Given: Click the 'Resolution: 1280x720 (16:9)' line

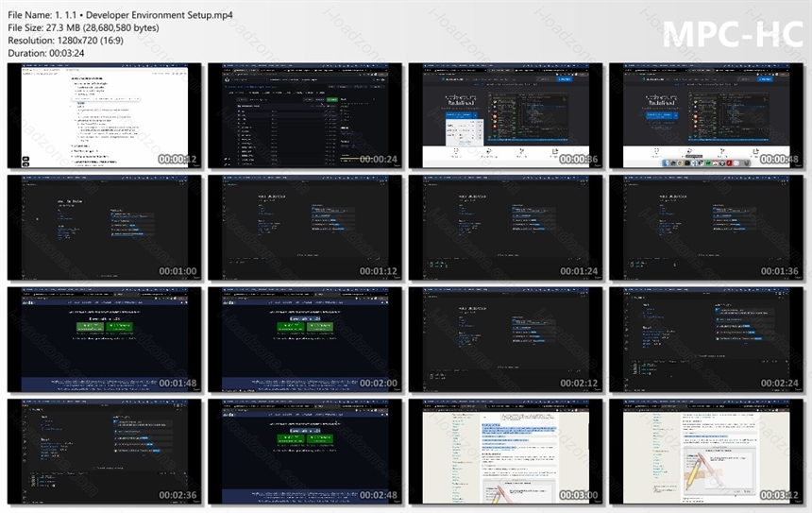Looking at the screenshot, I should [x=65, y=40].
